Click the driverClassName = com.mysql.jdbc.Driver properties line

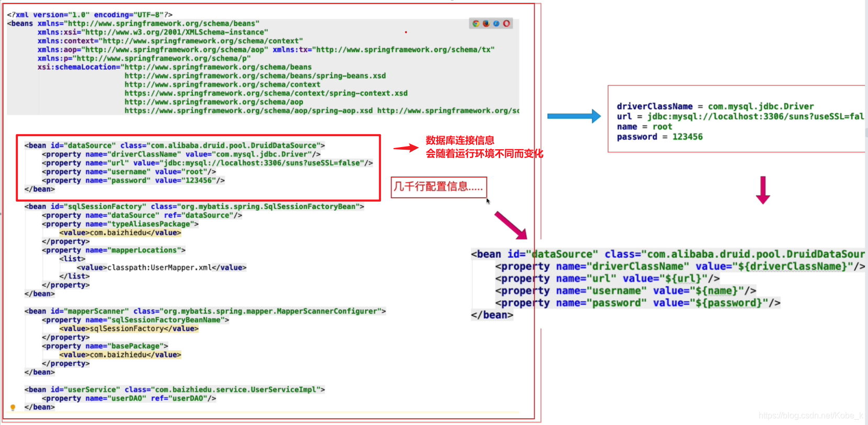click(x=715, y=106)
